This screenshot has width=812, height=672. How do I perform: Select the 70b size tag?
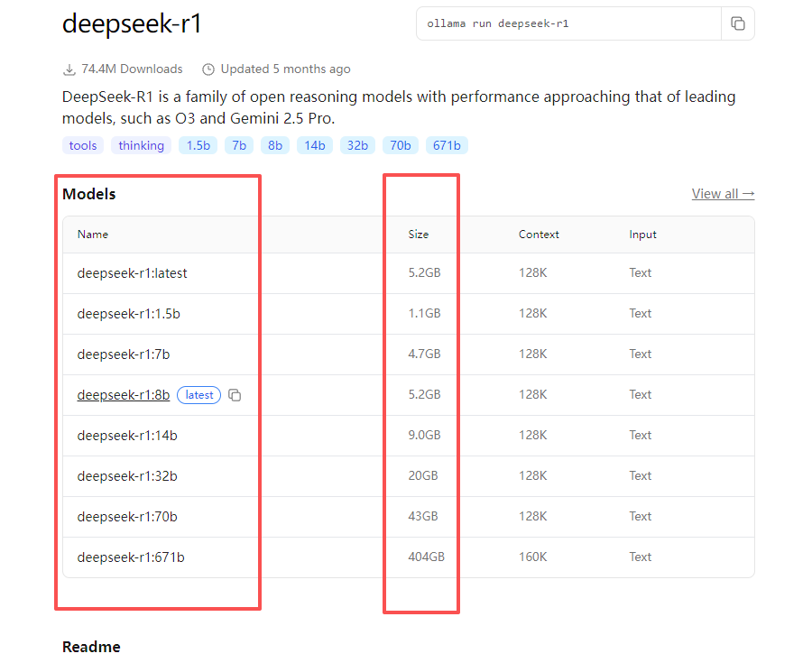[400, 145]
